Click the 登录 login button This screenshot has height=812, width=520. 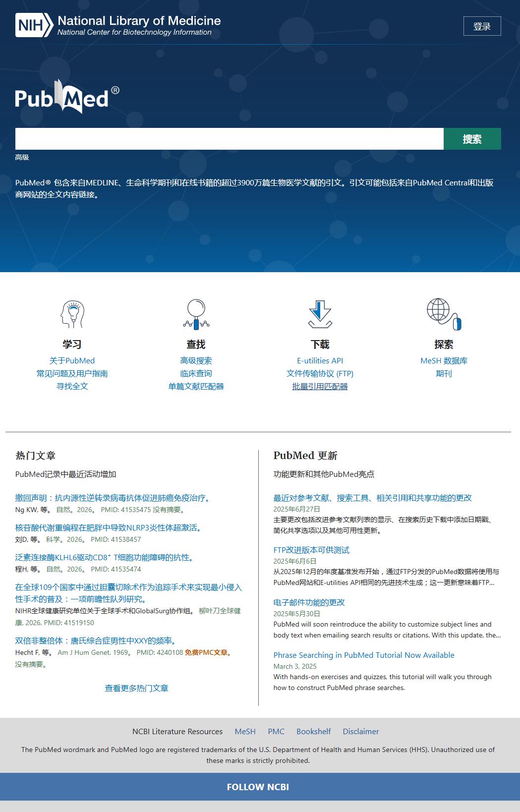click(x=482, y=26)
